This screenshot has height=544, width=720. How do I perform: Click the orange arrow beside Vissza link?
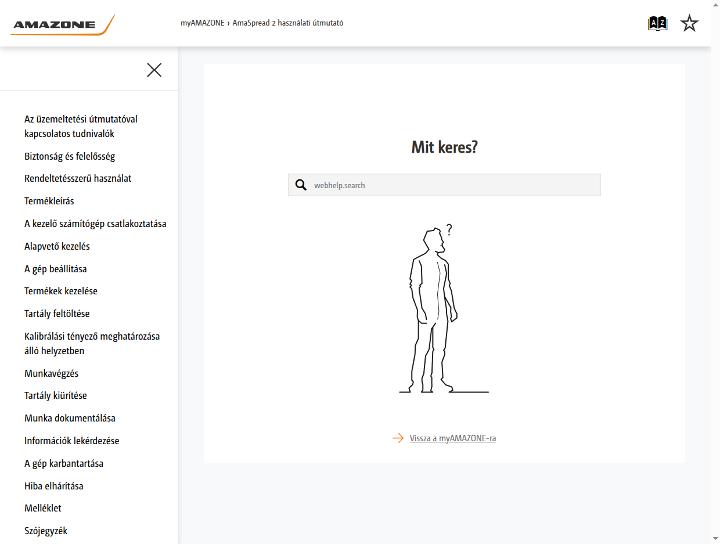click(398, 438)
